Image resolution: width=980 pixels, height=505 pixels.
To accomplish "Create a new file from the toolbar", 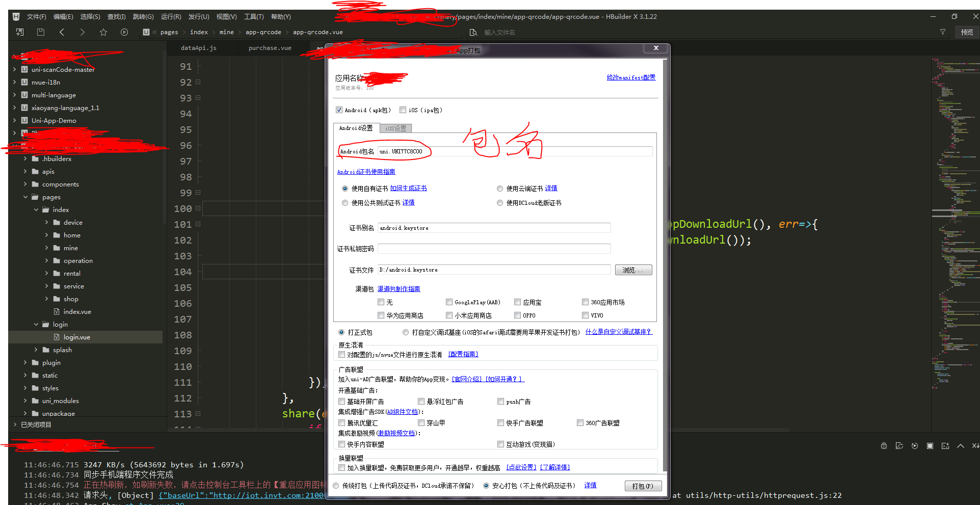I will coord(19,32).
